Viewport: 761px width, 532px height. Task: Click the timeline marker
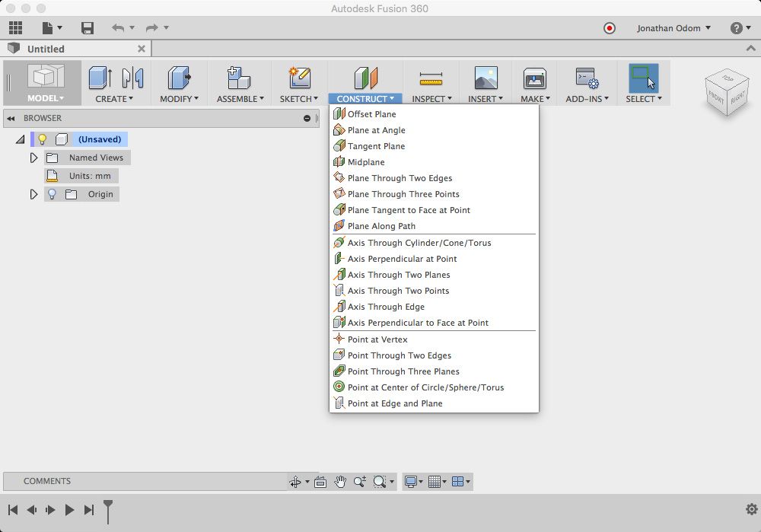[108, 511]
